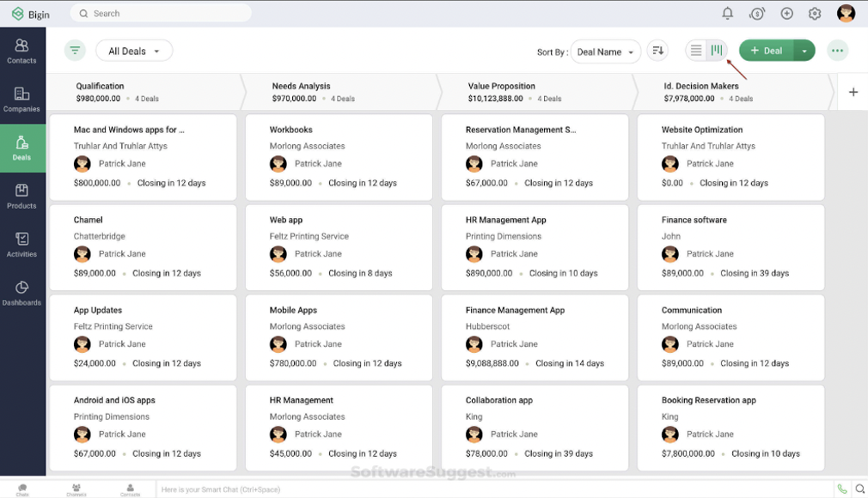
Task: Open Dashboards in the sidebar
Action: 22,293
